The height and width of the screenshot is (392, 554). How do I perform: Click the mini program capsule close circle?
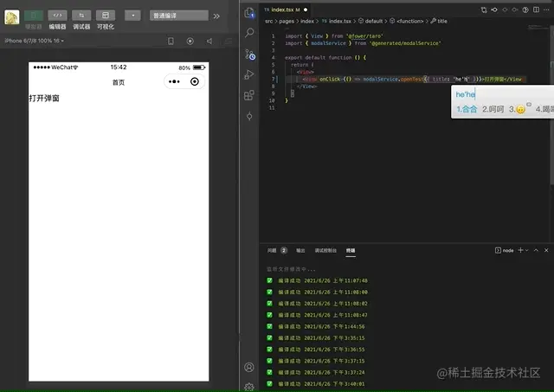[194, 81]
